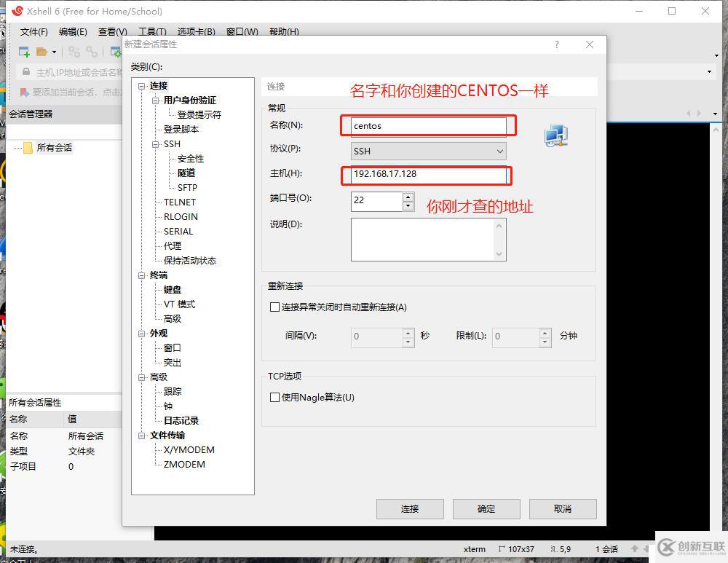This screenshot has width=728, height=563.
Task: Select 键盘 under 终端
Action: (173, 290)
